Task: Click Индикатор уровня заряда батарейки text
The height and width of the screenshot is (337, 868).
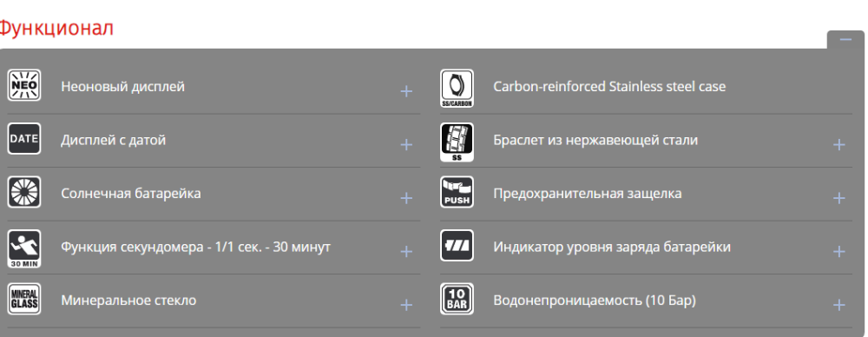Action: (x=612, y=248)
